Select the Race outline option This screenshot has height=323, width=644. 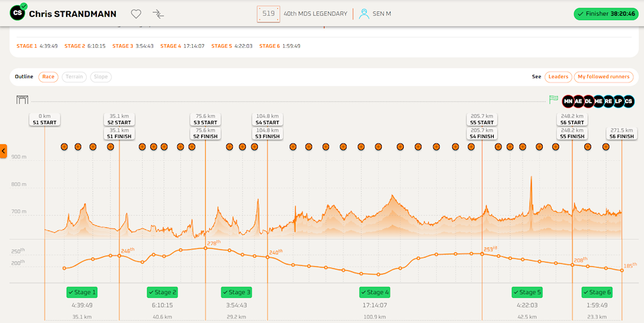[x=48, y=77]
